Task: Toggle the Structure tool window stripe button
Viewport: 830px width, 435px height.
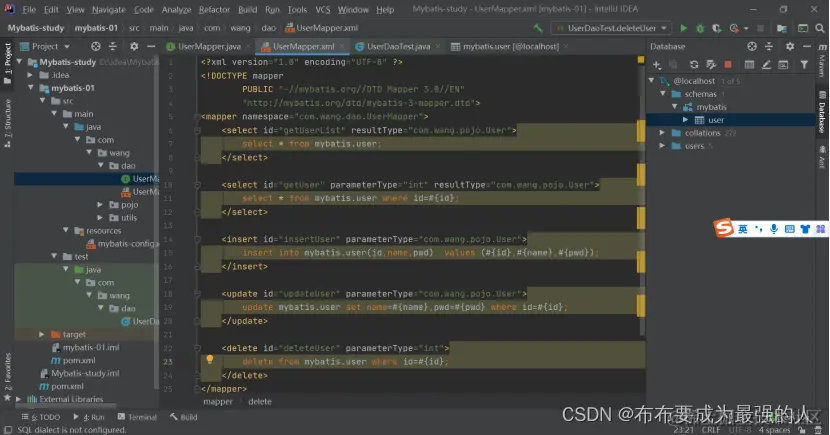Action: pyautogui.click(x=7, y=123)
